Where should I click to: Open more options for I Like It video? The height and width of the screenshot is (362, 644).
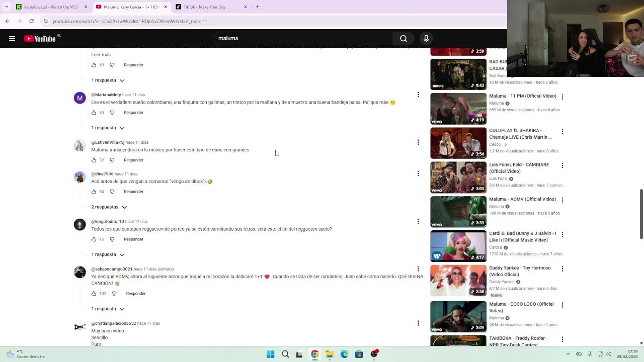tap(562, 234)
